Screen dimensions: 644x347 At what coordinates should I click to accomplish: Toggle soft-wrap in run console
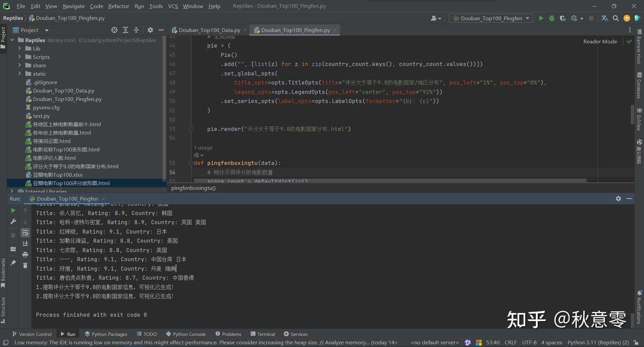pyautogui.click(x=25, y=232)
